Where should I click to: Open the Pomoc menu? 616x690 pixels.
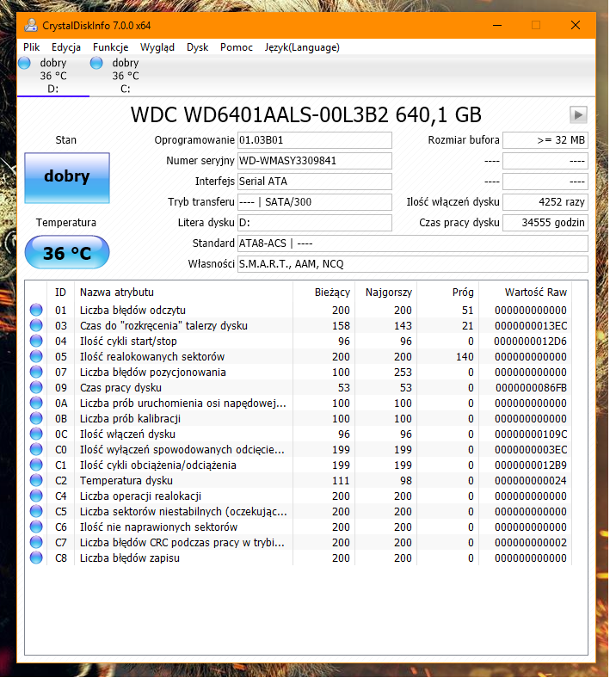(237, 47)
